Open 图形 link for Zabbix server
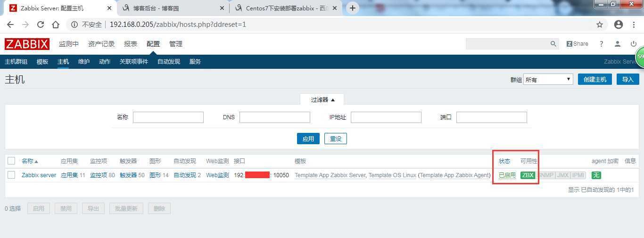The width and height of the screenshot is (644, 238). (x=155, y=175)
